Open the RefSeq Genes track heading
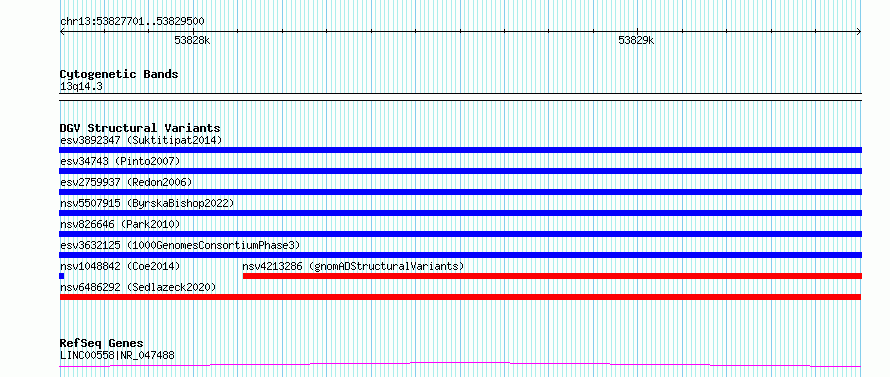The width and height of the screenshot is (890, 377). (x=101, y=344)
